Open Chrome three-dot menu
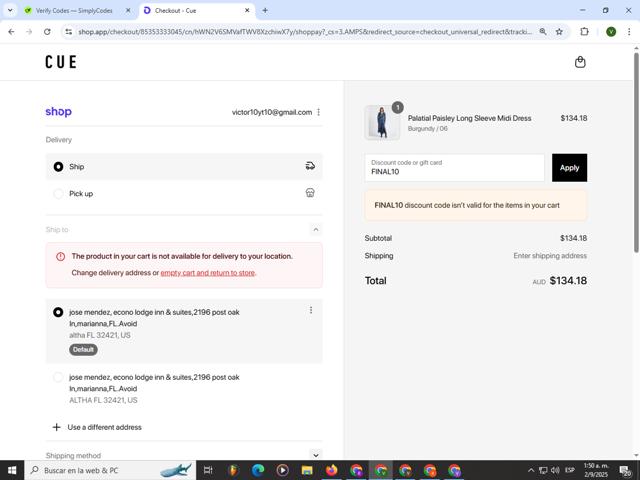640x480 pixels. (629, 32)
